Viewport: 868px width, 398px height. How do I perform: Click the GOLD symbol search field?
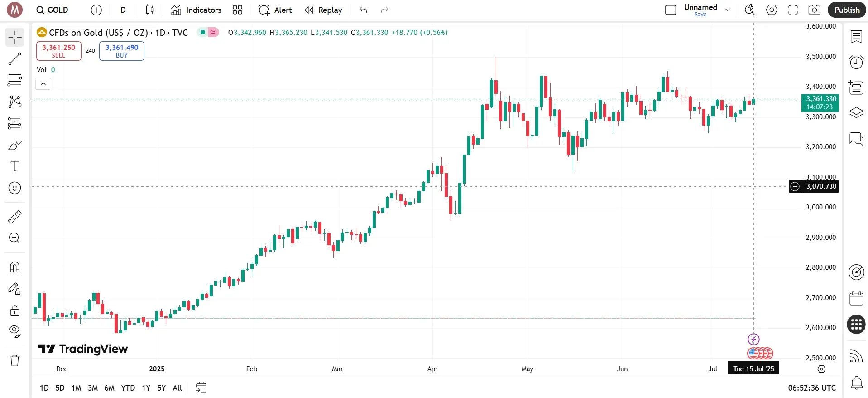(x=53, y=10)
